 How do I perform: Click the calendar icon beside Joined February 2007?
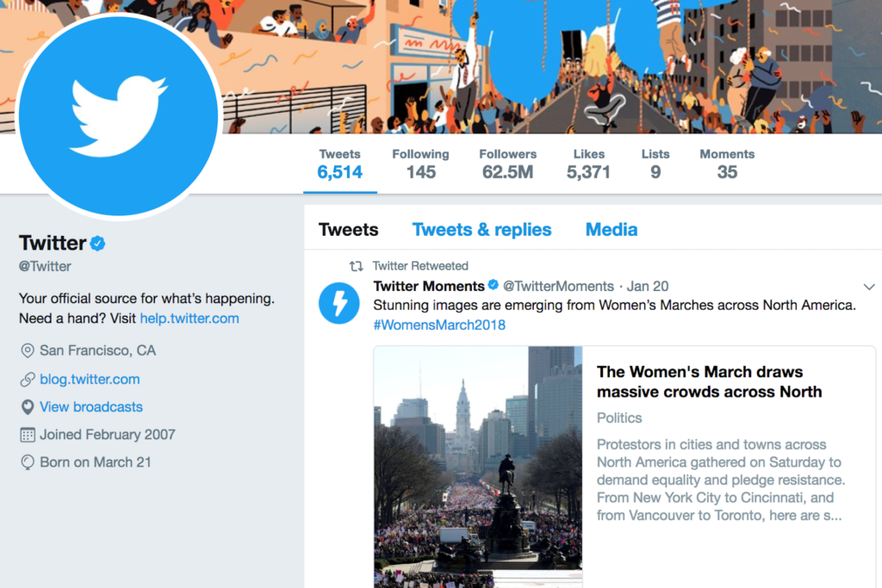point(27,435)
